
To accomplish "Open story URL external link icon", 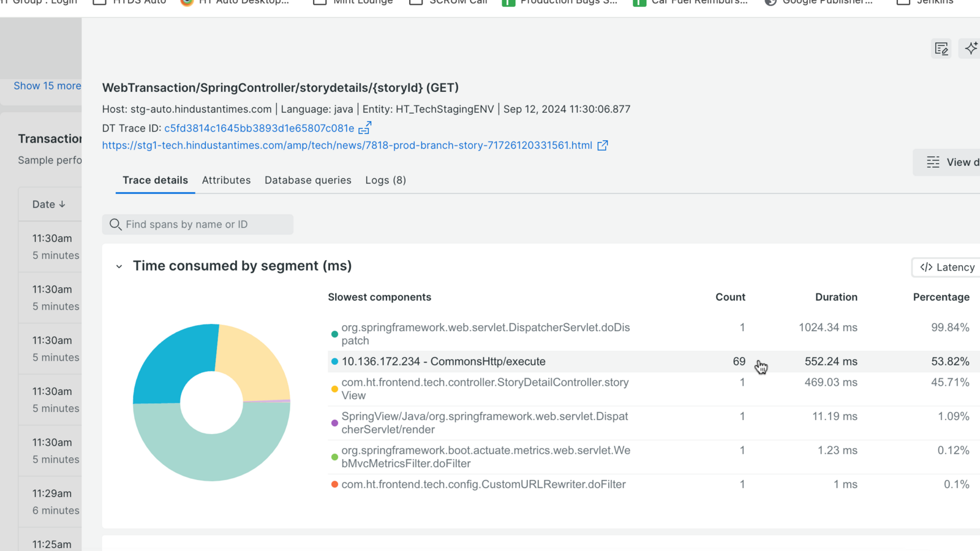I will [603, 145].
